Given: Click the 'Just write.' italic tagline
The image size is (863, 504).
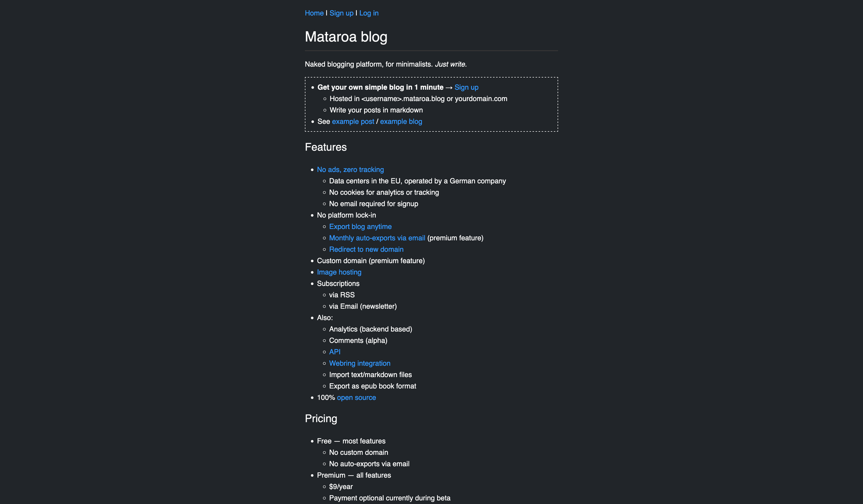Looking at the screenshot, I should pyautogui.click(x=450, y=64).
